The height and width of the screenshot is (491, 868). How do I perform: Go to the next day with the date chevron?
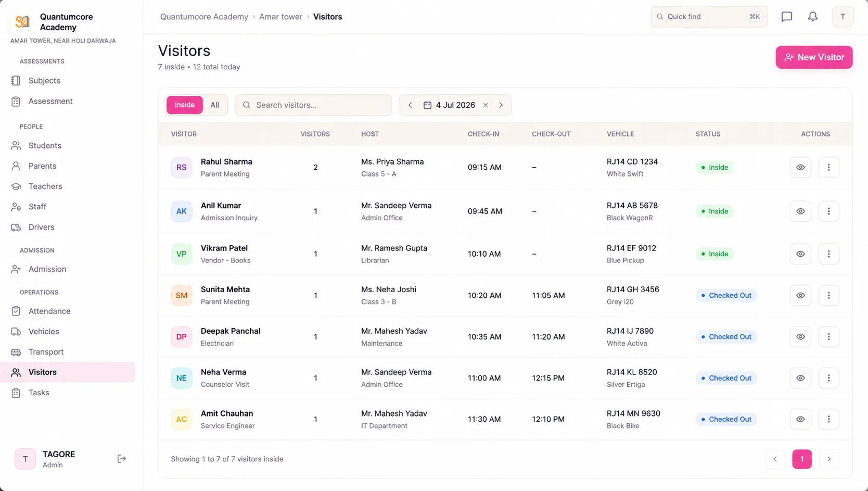tap(501, 105)
